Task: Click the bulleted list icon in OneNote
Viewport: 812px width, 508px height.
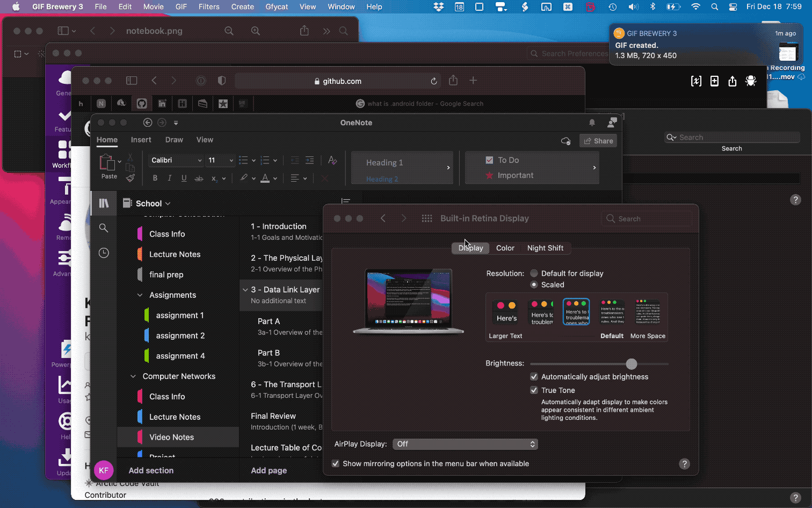Action: 243,160
